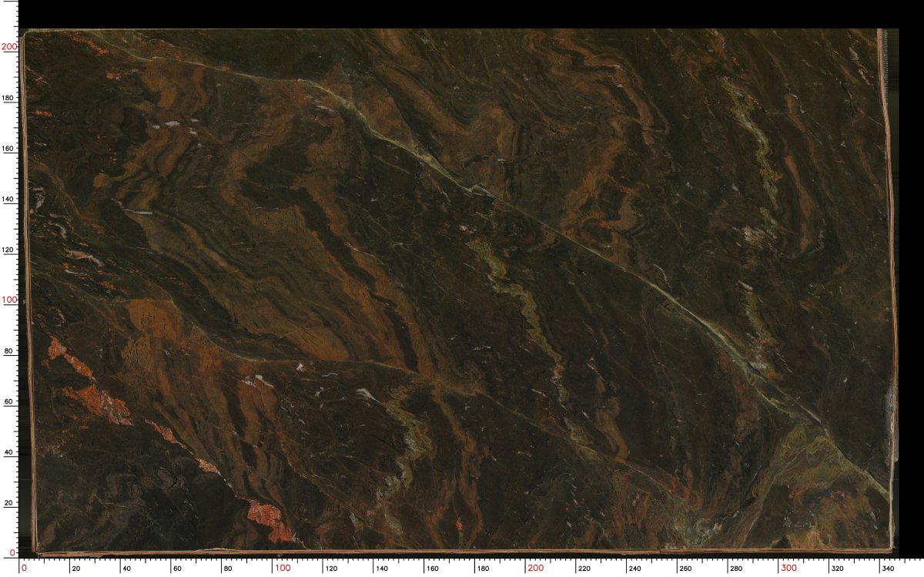Click the 140 label on vertical ruler
Viewport: 924px width, 577px height.
(9, 200)
